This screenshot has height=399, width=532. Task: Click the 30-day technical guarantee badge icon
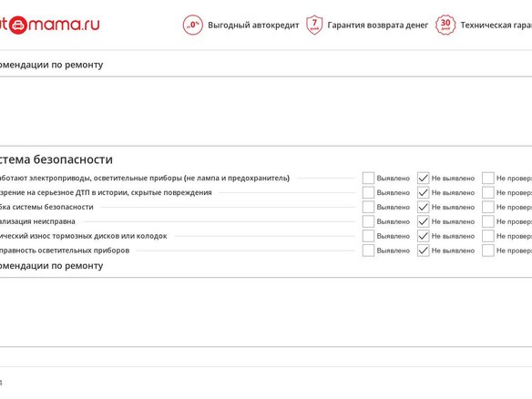point(445,25)
